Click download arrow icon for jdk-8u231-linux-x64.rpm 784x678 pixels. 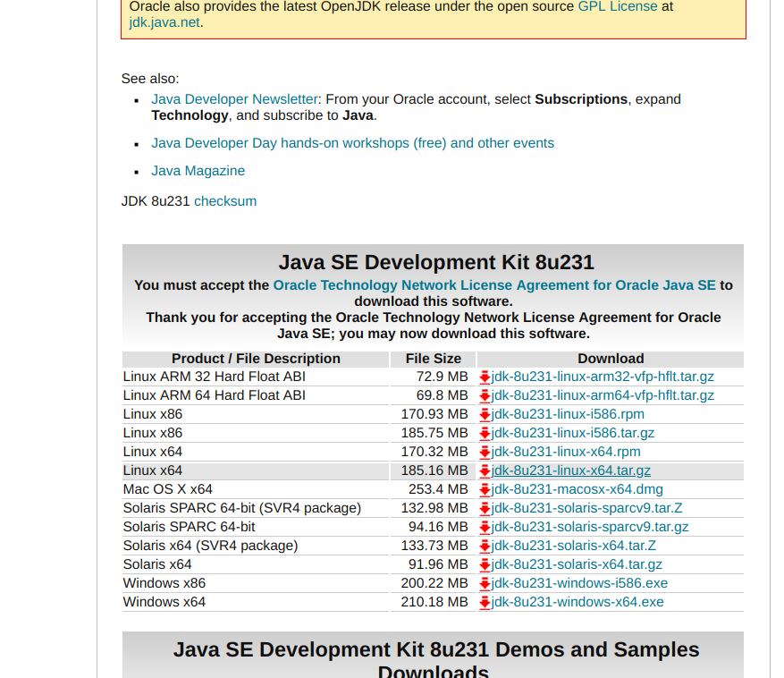coord(485,453)
